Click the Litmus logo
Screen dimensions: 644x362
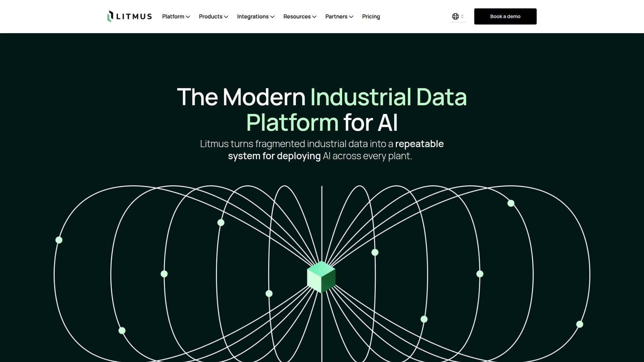(x=129, y=16)
